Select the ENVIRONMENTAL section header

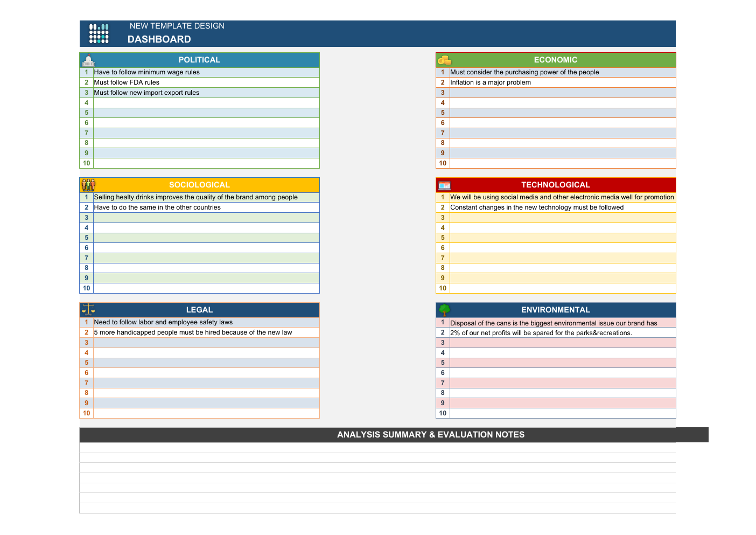556,310
